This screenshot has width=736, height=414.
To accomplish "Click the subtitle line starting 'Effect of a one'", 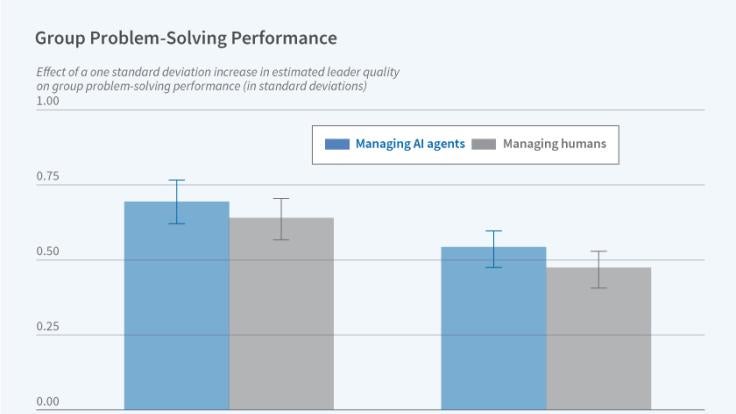I will [218, 72].
